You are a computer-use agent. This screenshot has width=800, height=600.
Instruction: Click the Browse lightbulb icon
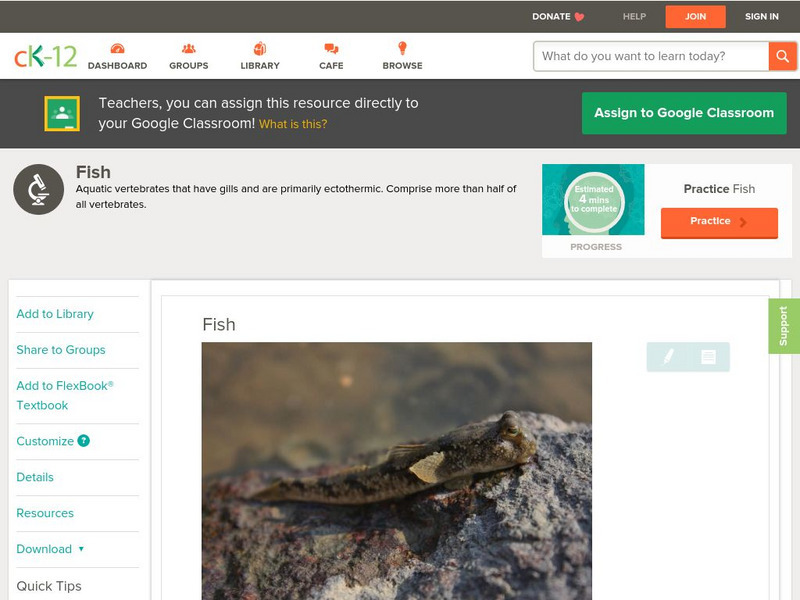(x=403, y=49)
